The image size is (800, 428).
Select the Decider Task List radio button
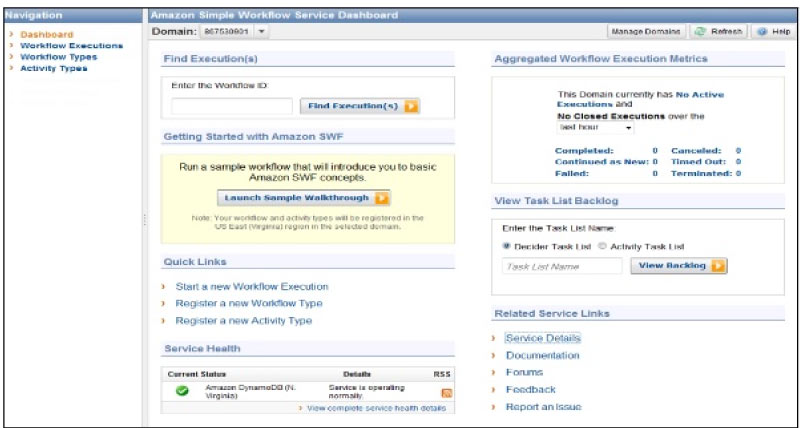click(x=506, y=246)
